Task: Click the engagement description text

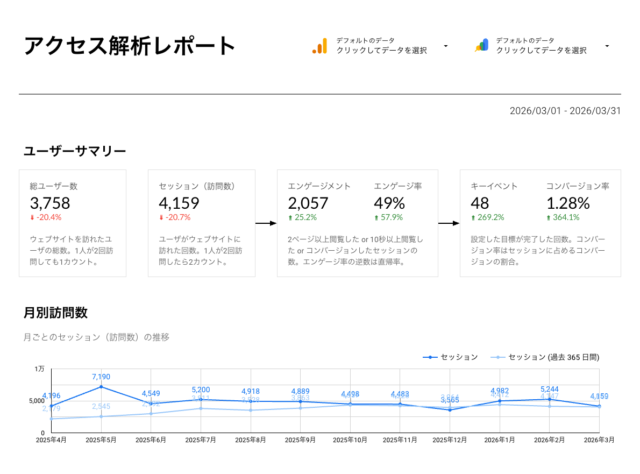Action: (x=356, y=250)
